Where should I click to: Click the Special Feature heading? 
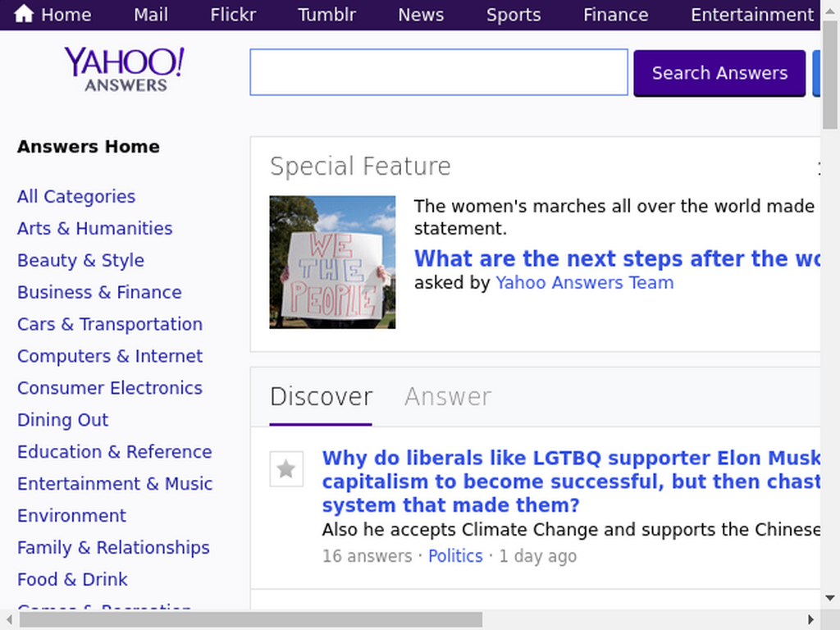[x=360, y=166]
